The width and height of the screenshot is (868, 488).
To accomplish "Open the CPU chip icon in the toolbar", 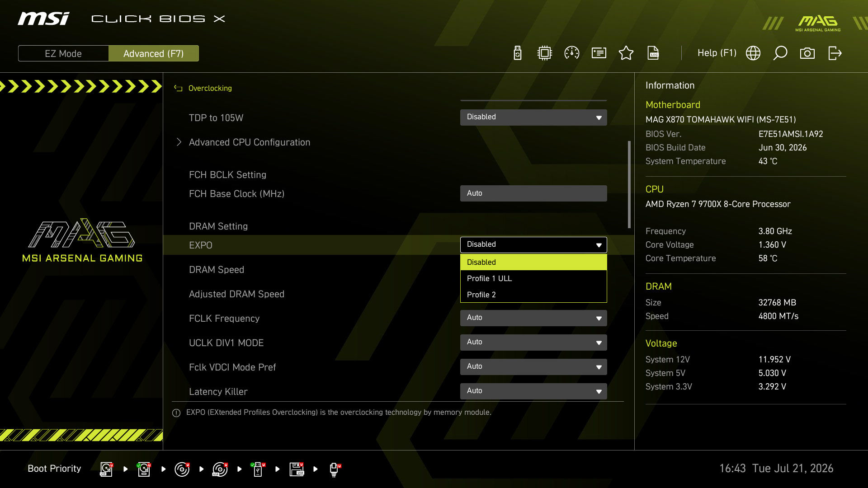I will 545,53.
